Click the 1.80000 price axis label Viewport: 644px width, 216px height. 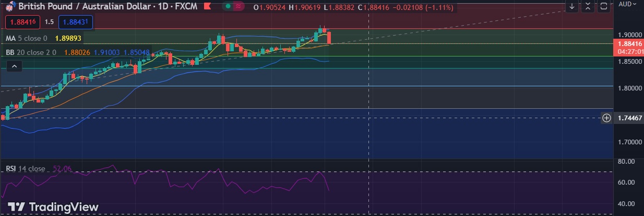coord(629,88)
